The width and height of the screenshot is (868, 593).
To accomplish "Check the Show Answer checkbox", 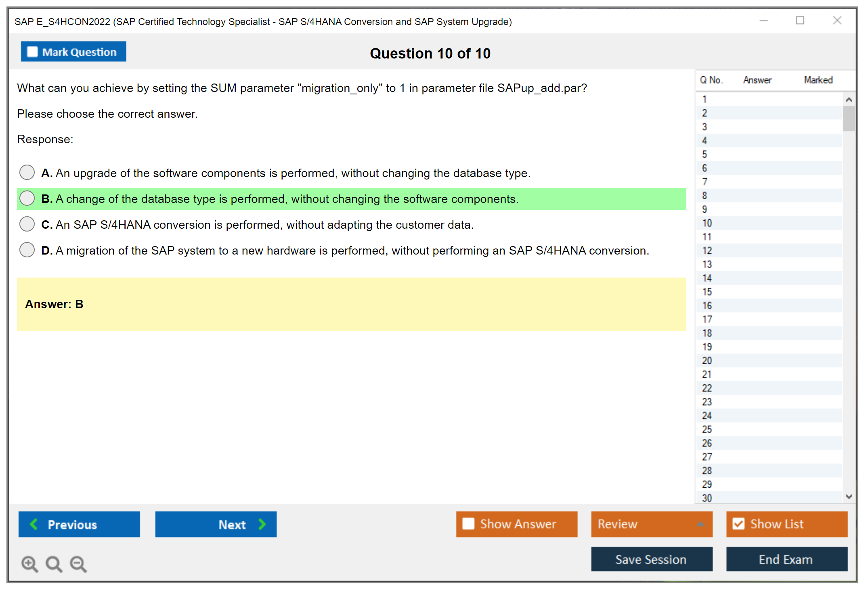I will click(x=468, y=524).
